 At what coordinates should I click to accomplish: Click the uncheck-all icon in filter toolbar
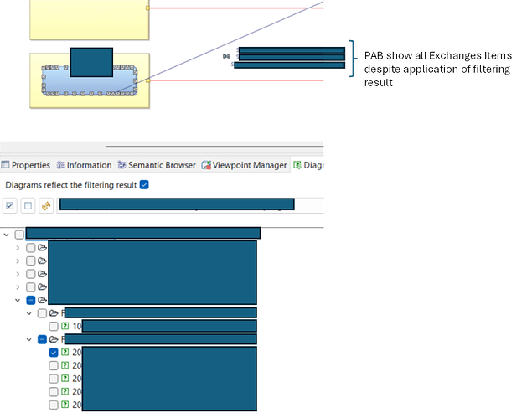click(28, 205)
